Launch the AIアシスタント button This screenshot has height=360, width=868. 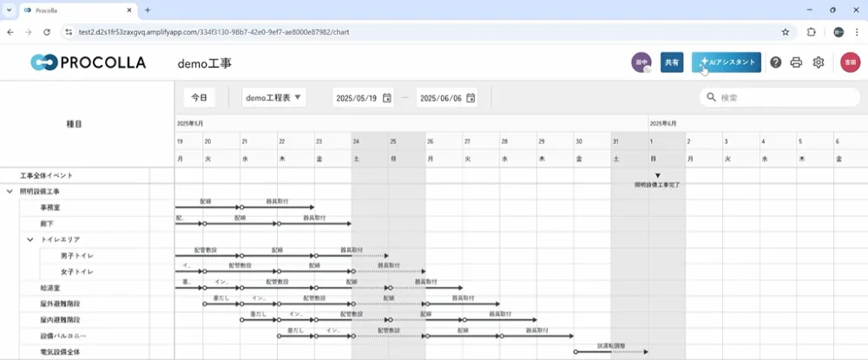pyautogui.click(x=727, y=62)
